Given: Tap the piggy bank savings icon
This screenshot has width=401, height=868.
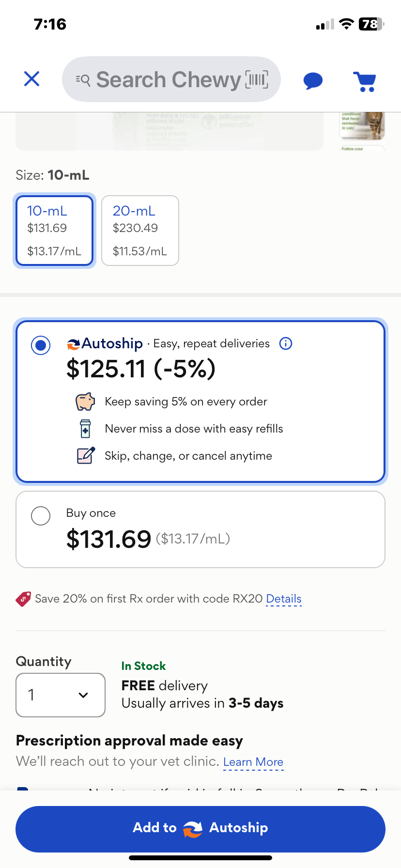Looking at the screenshot, I should pos(85,402).
